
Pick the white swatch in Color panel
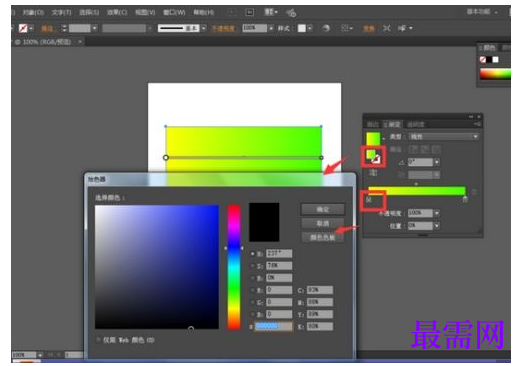tap(495, 59)
